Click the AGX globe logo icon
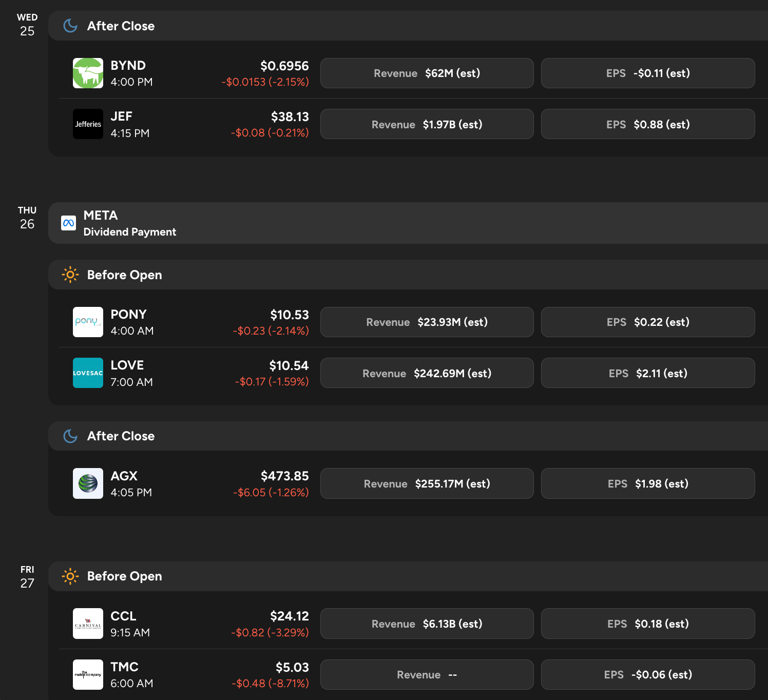 [x=88, y=483]
